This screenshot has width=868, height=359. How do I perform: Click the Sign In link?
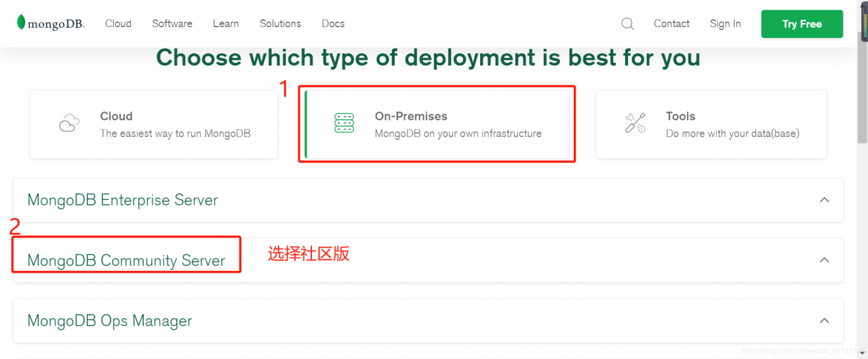tap(725, 24)
